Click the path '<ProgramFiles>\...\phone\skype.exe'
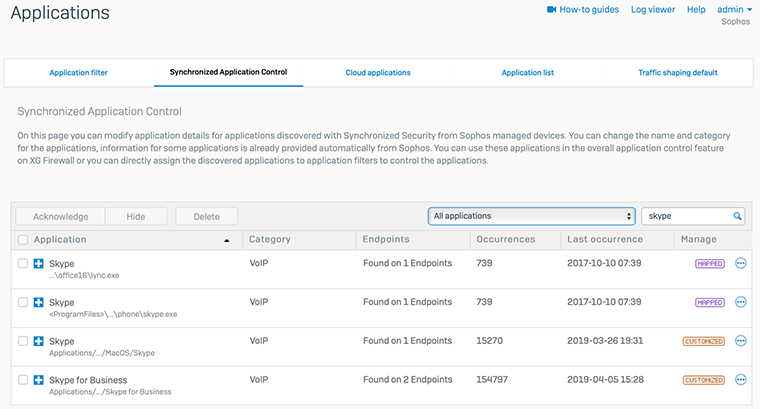 tap(113, 314)
